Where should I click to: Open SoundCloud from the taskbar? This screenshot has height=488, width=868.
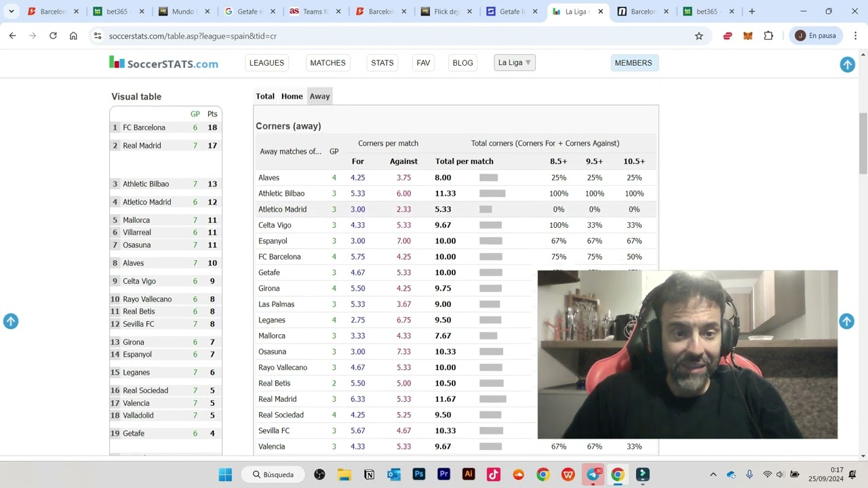point(518,474)
